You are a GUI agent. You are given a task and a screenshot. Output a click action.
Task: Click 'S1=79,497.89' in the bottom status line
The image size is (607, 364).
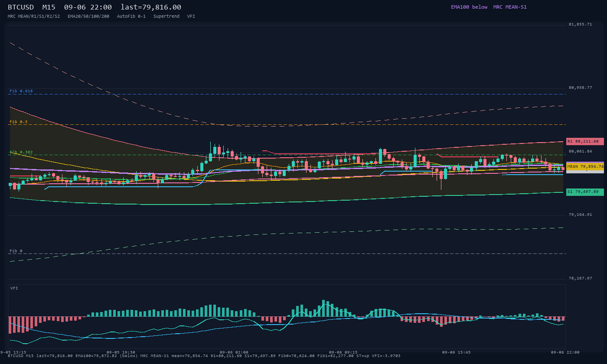260,356
